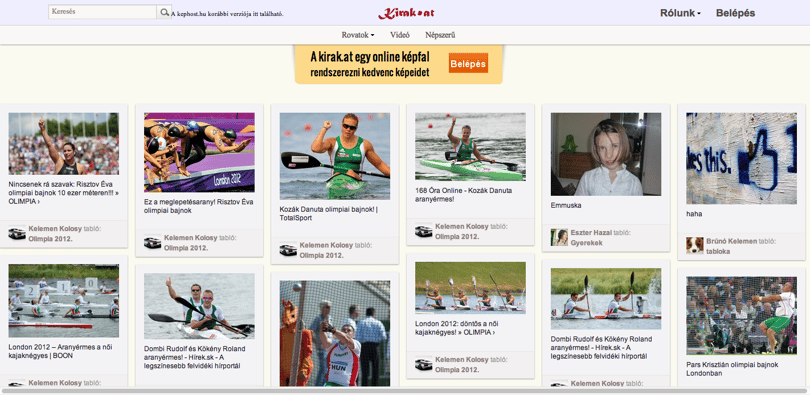Click car avatar under 168 Óra Online card

click(424, 231)
